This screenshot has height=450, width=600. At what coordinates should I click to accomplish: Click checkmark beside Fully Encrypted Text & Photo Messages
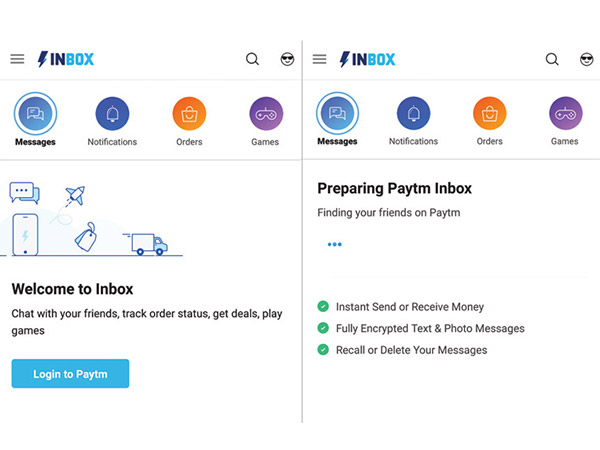(x=323, y=328)
